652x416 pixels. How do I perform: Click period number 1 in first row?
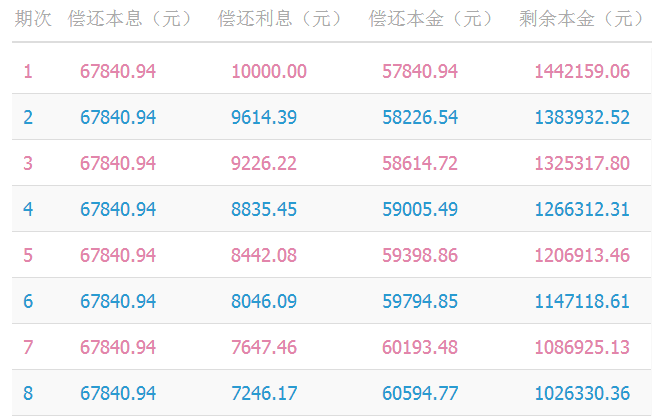pyautogui.click(x=28, y=71)
